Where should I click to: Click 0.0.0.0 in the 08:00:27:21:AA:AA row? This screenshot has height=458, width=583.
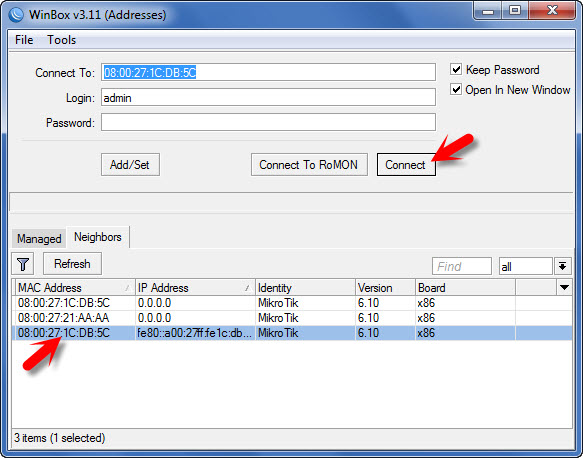pos(154,318)
